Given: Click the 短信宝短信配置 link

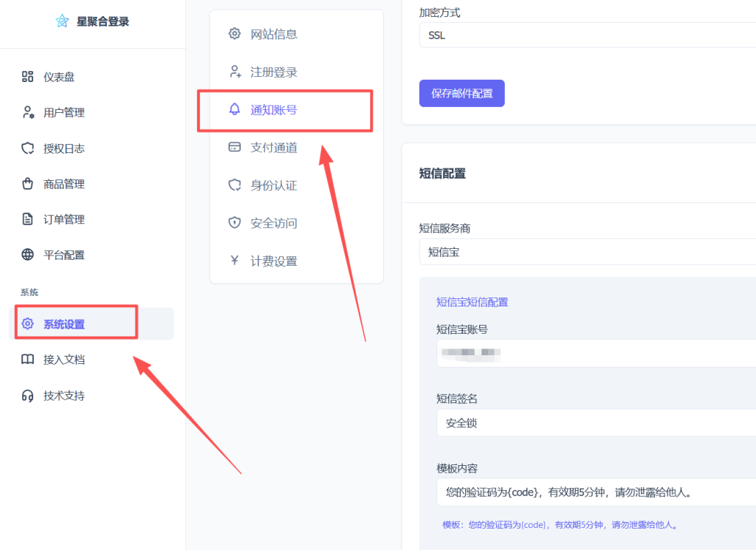Looking at the screenshot, I should pyautogui.click(x=472, y=302).
